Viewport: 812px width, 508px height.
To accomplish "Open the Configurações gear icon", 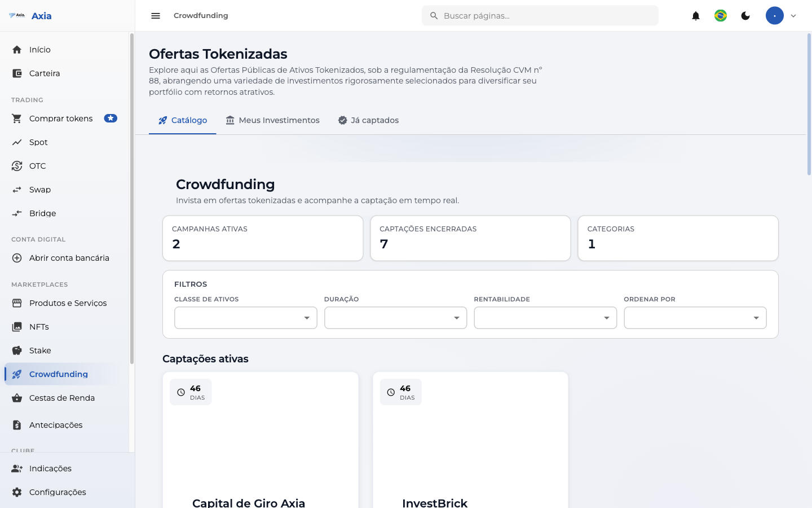I will point(17,492).
